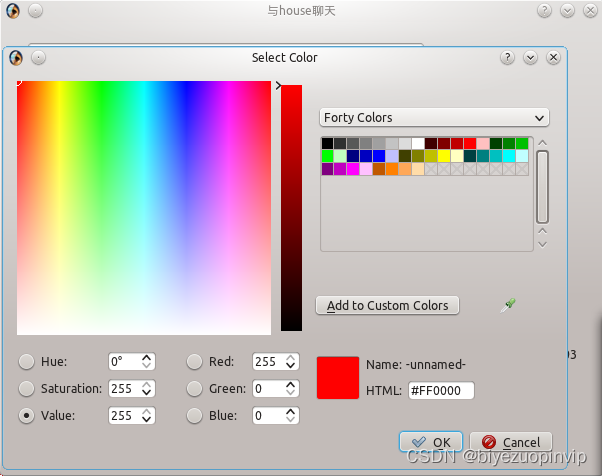Select the Hue radio button
602x476 pixels.
point(26,362)
